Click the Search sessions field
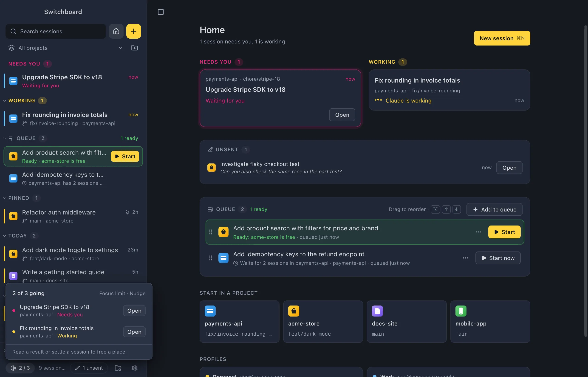588x377 pixels. tap(56, 31)
